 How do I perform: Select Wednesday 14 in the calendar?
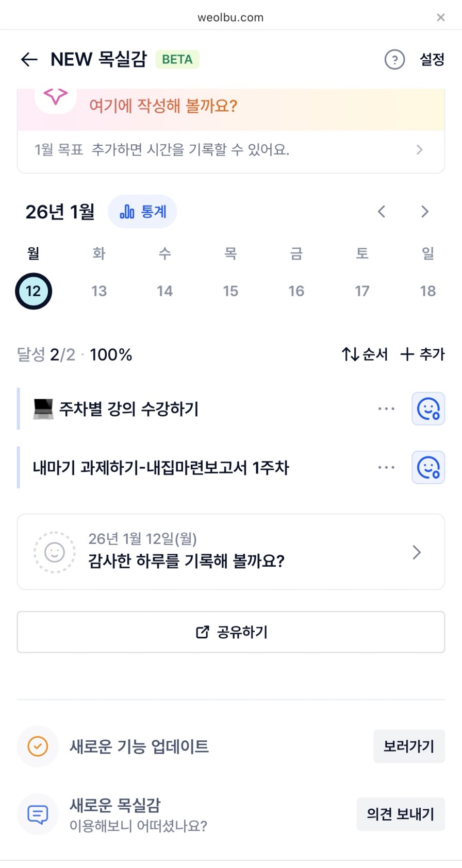(x=165, y=291)
